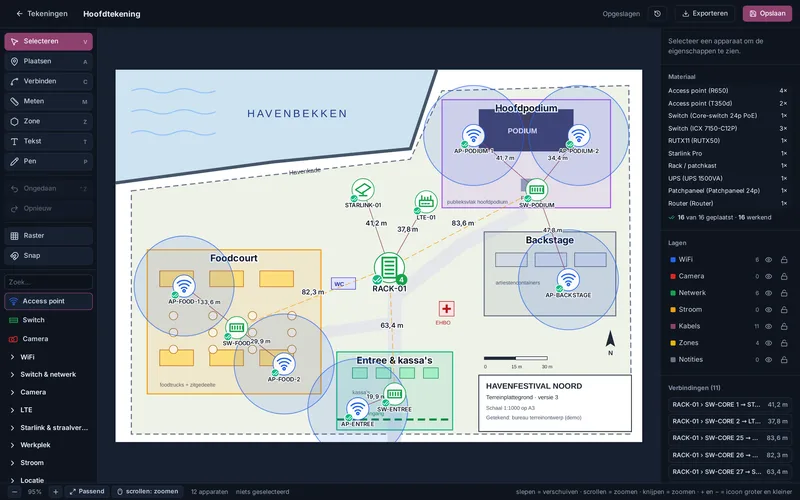Choose the Tekst tool
This screenshot has height=500, width=800.
pos(48,141)
